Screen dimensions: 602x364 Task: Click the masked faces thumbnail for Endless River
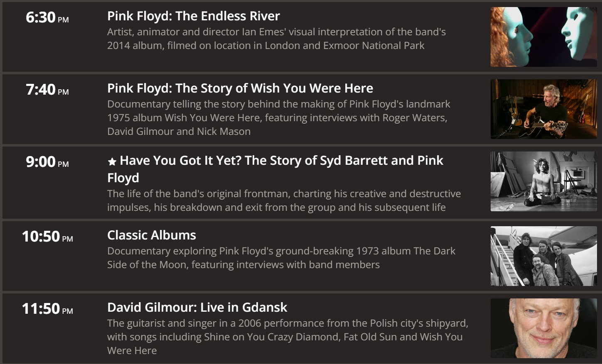coord(543,37)
